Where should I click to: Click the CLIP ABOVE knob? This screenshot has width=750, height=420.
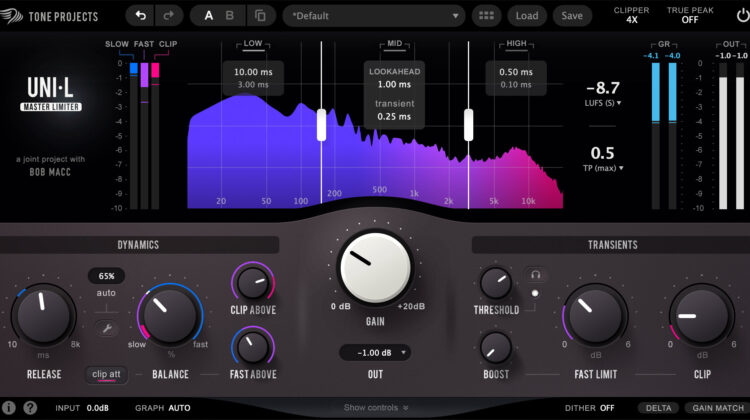(253, 283)
